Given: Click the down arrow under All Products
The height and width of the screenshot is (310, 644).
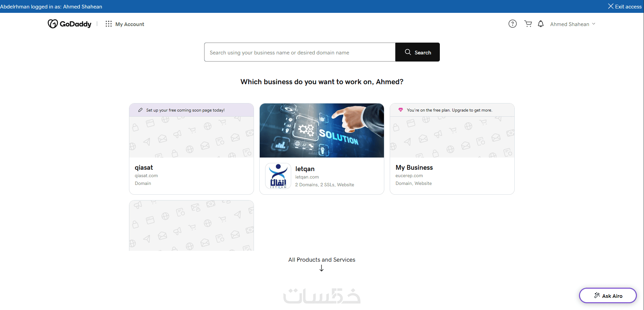Looking at the screenshot, I should pos(322,268).
